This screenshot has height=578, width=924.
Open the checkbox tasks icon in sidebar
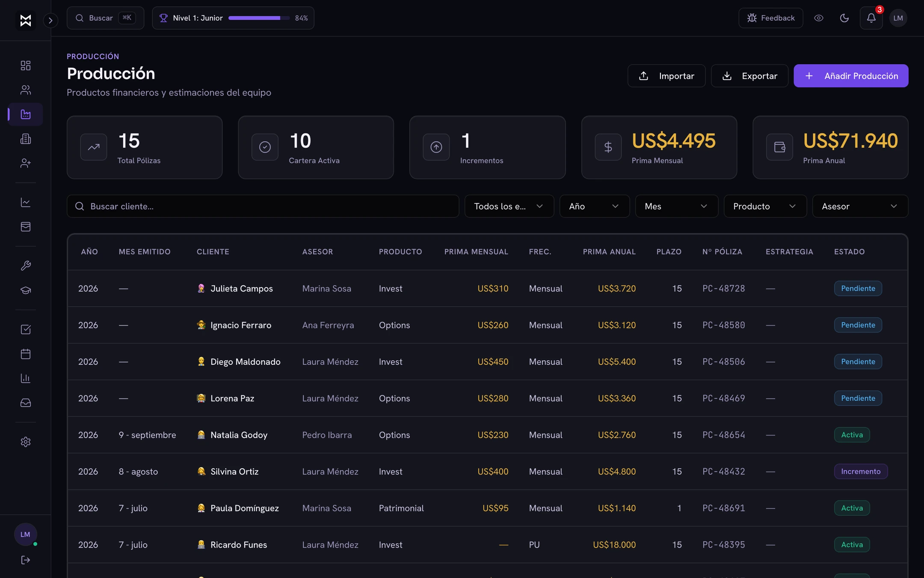pos(26,329)
